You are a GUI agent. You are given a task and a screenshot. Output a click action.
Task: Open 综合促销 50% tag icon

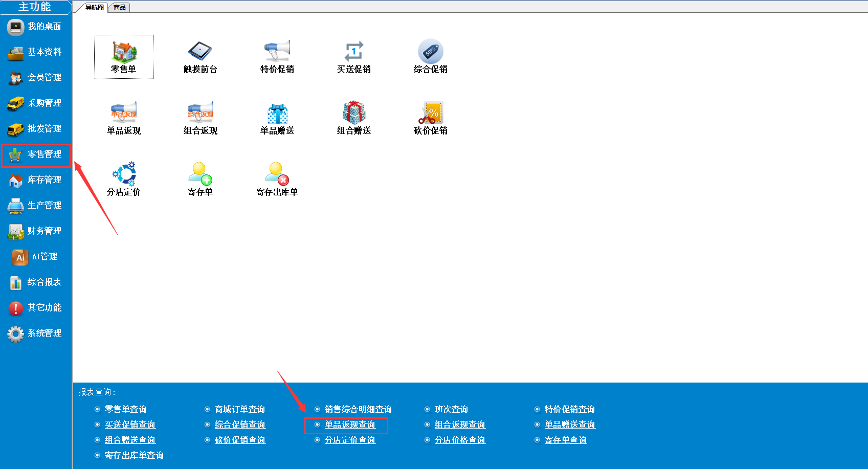coord(431,57)
